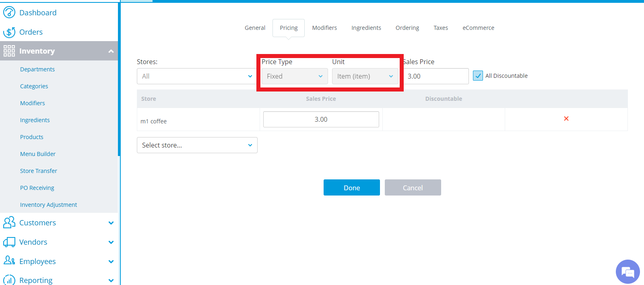Open Reporting in the sidebar
This screenshot has width=644, height=285.
tap(36, 280)
